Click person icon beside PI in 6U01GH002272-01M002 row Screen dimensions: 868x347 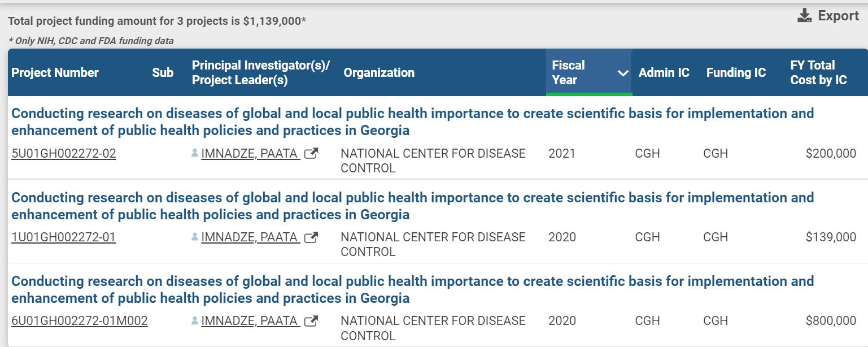(x=195, y=321)
